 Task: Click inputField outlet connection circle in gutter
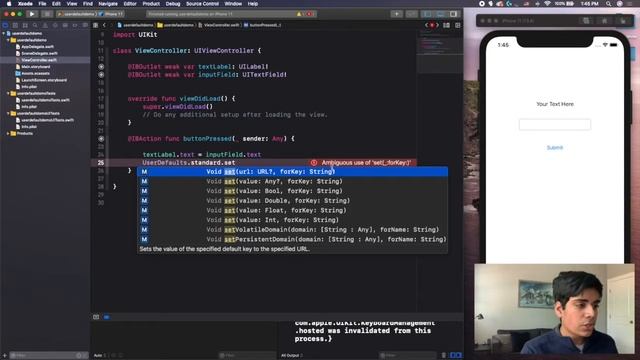pyautogui.click(x=101, y=75)
